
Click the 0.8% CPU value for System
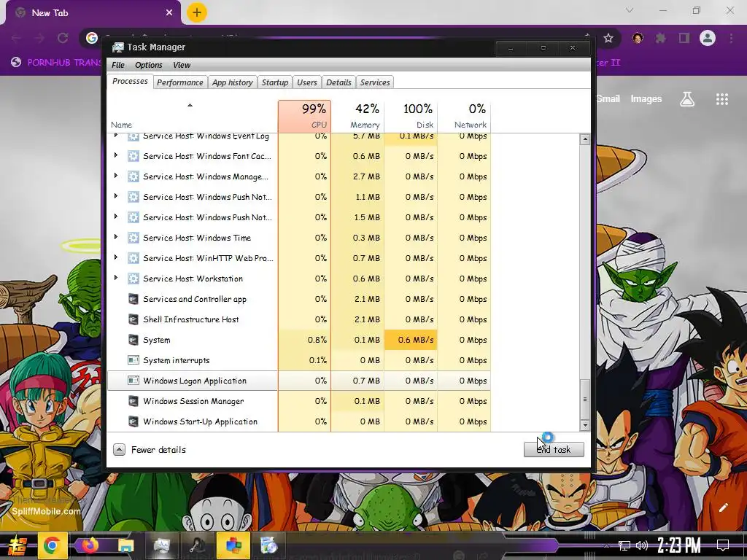304,340
